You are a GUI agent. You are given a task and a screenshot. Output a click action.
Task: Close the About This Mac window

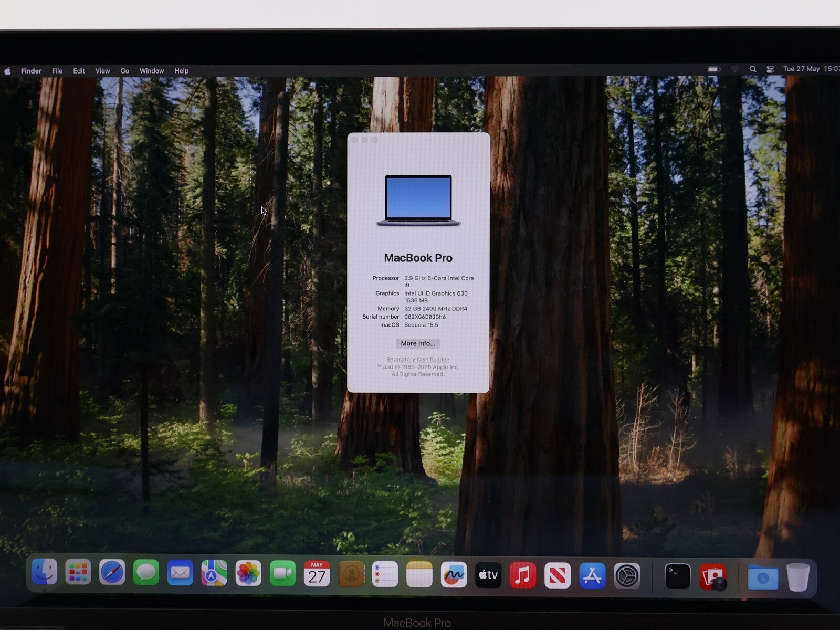(x=354, y=140)
